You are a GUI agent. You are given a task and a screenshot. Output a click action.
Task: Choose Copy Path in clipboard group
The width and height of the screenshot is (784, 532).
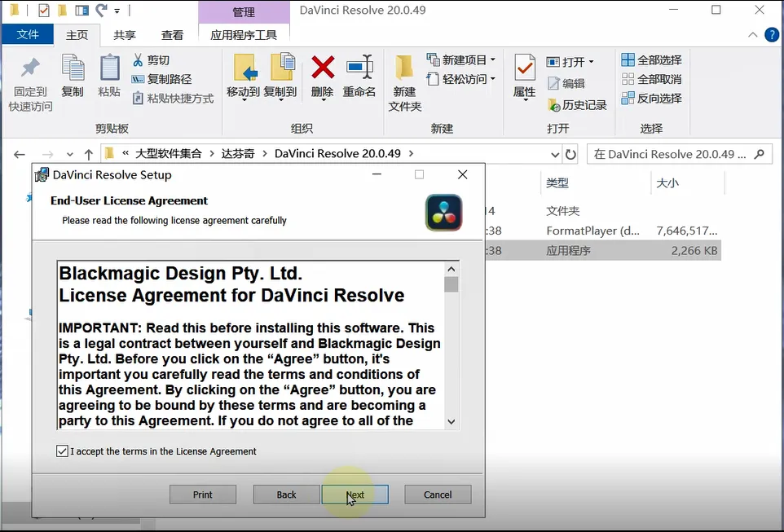pyautogui.click(x=161, y=79)
